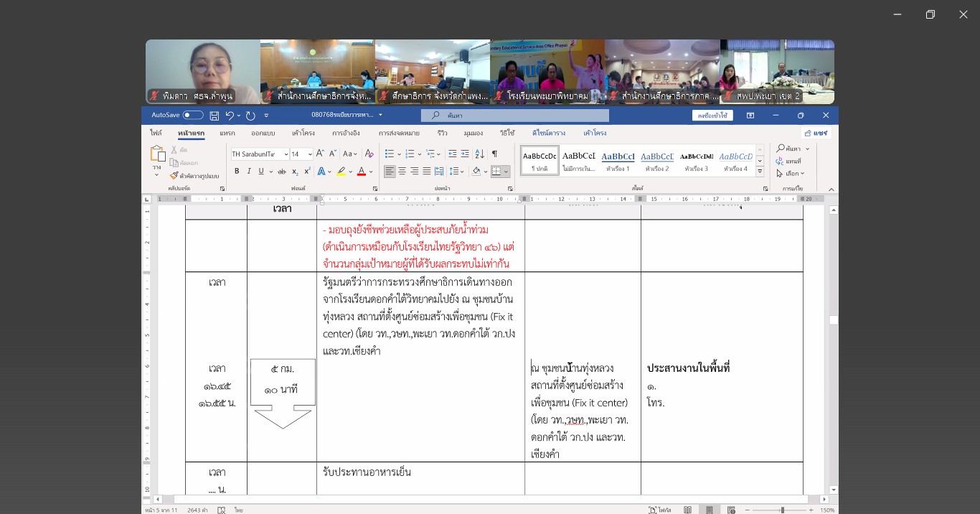Apply strikethrough to text
The image size is (980, 514).
click(x=282, y=172)
